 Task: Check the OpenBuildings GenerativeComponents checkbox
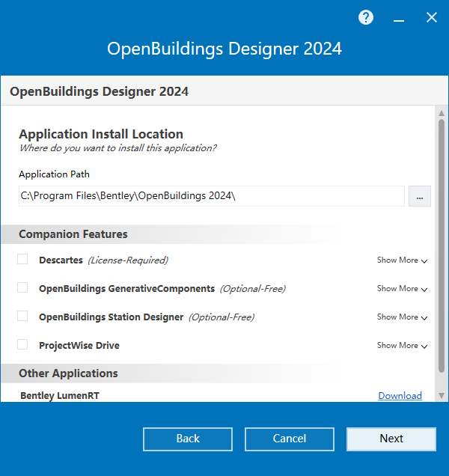(x=22, y=287)
